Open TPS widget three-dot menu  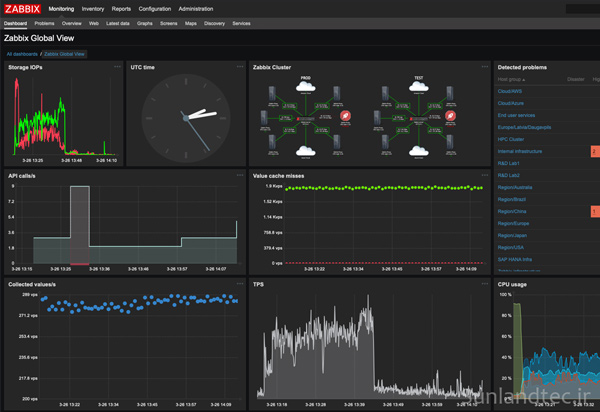pyautogui.click(x=485, y=284)
